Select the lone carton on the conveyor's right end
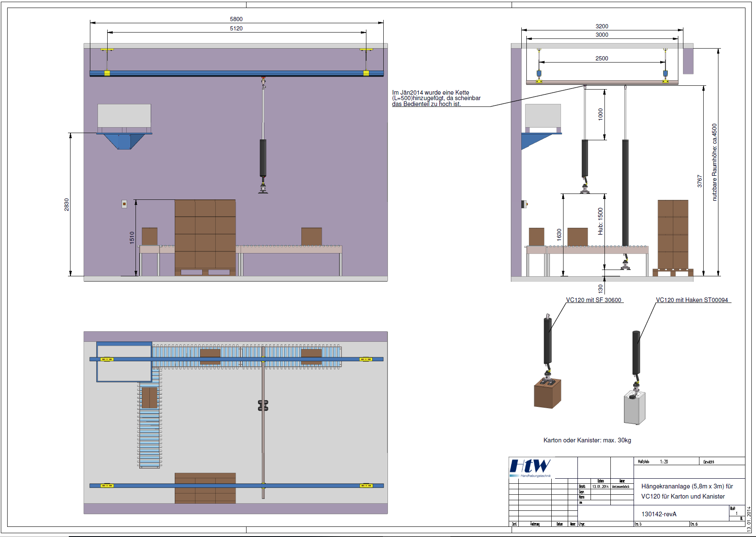Viewport: 756px width, 537px height. pos(312,237)
